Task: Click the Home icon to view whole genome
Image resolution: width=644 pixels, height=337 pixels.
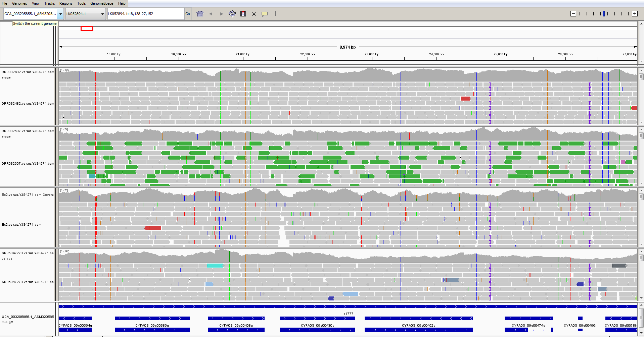Action: 200,14
